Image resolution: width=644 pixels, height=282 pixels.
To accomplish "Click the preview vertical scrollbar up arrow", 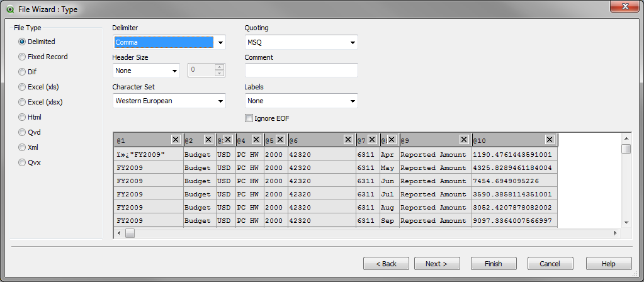I will pos(626,138).
